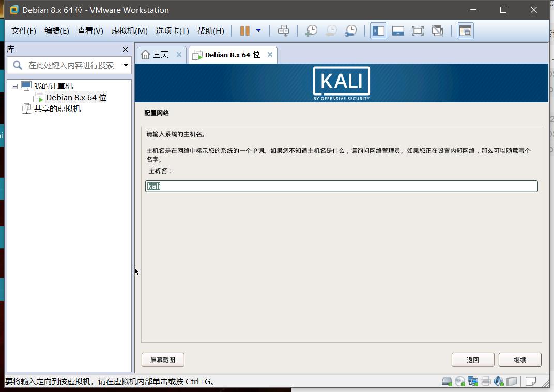Maximize the VMware Workstation window
The width and height of the screenshot is (554, 392).
coord(503,10)
